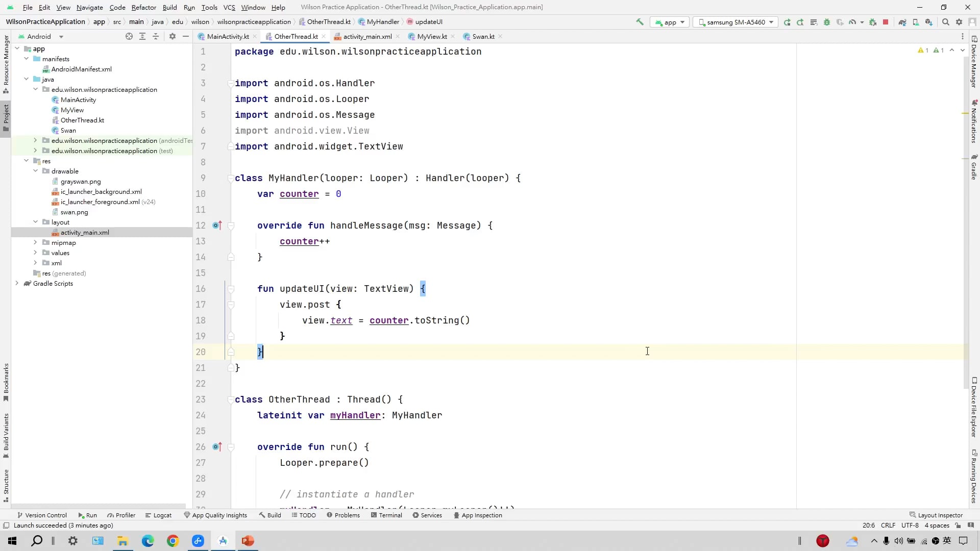The height and width of the screenshot is (551, 980).
Task: Expand the Gradle Scripts node
Action: point(17,283)
